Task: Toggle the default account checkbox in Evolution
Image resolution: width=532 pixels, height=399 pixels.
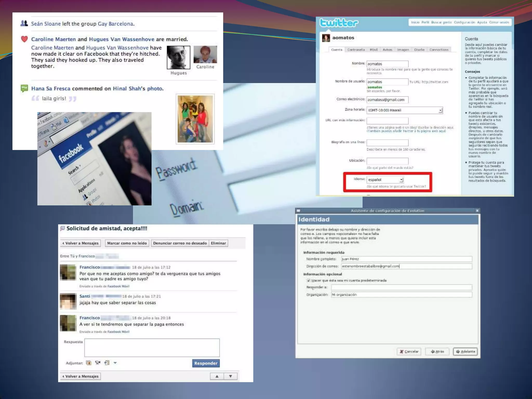Action: tap(308, 281)
